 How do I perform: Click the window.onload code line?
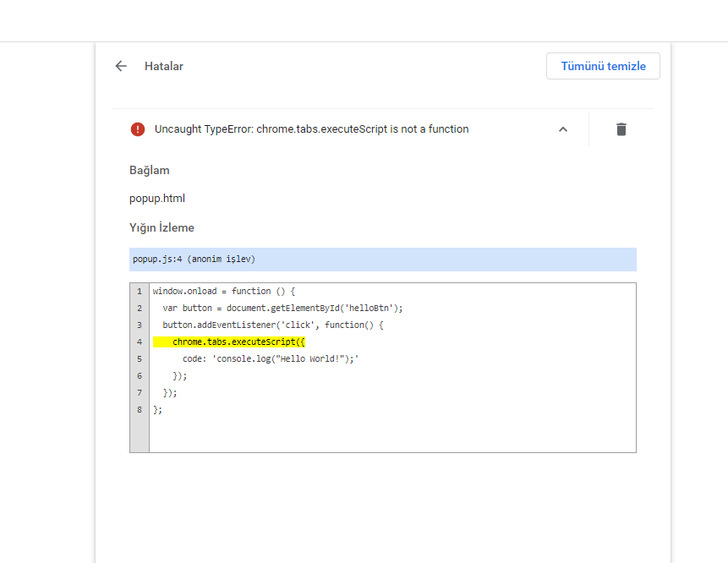(x=224, y=292)
